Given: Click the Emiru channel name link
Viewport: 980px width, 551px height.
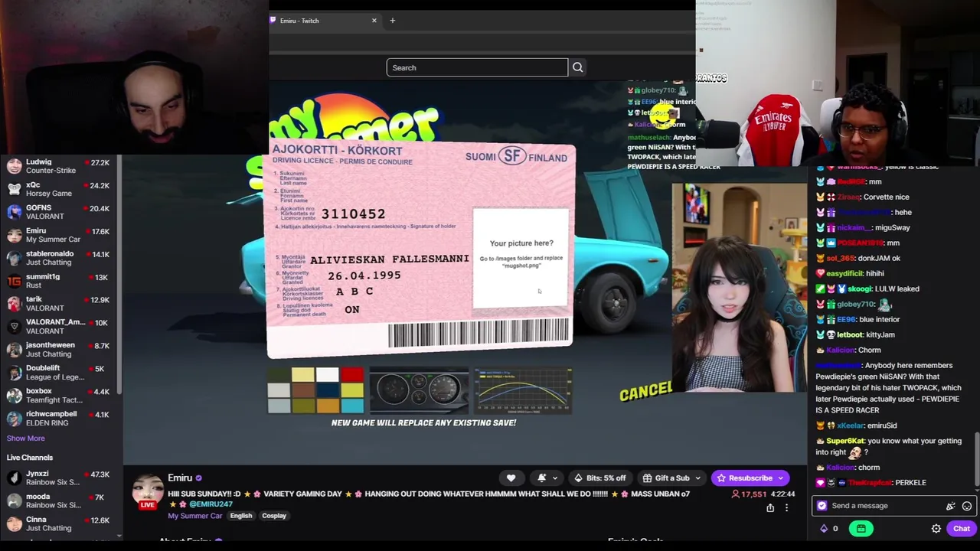Looking at the screenshot, I should [180, 478].
